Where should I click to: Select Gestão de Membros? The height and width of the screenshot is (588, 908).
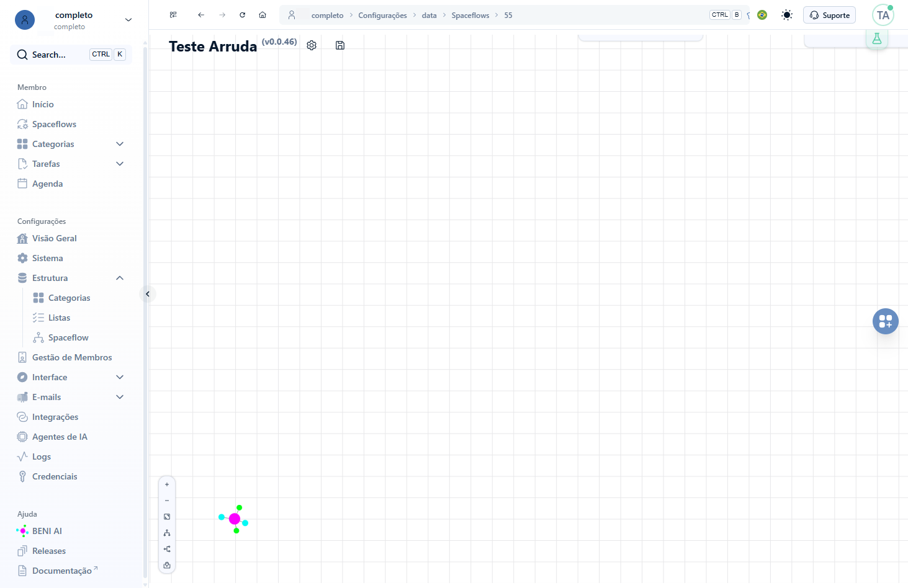pos(71,357)
